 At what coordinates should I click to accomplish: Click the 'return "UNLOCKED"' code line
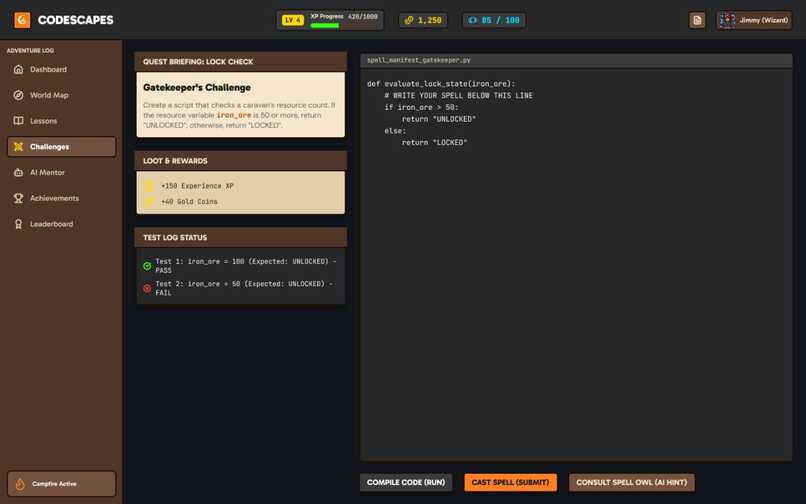(438, 119)
